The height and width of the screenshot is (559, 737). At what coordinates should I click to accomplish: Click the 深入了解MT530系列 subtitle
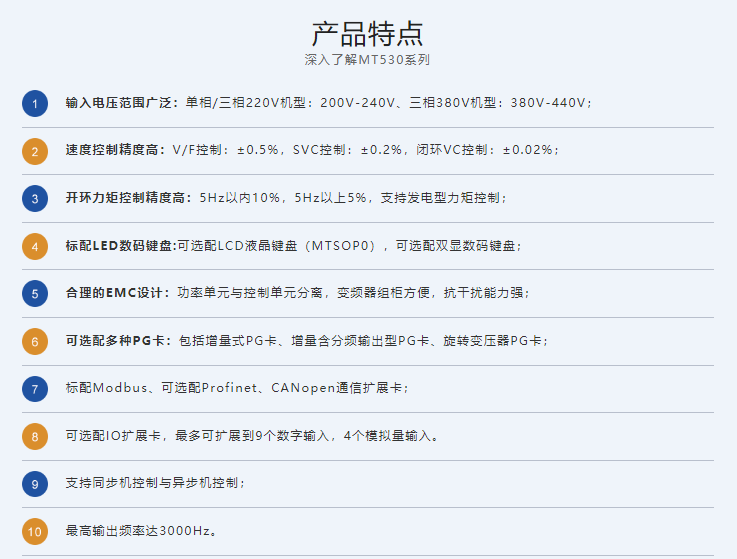(368, 60)
